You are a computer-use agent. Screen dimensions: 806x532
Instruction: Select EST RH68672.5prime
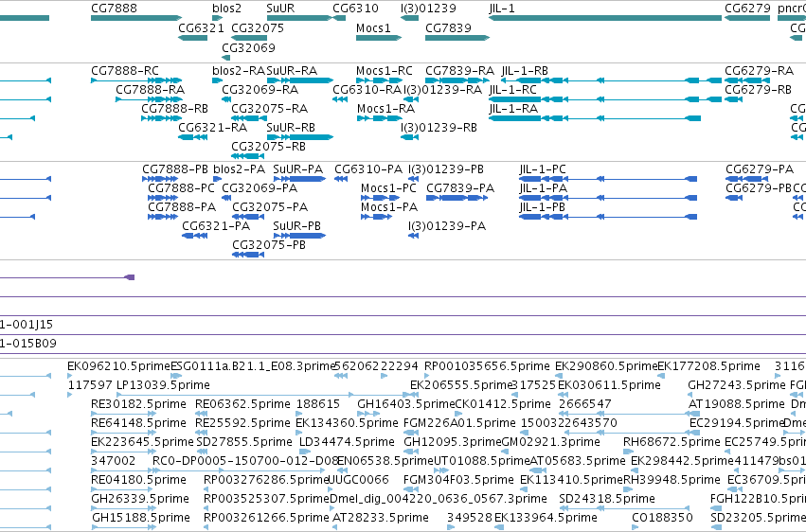point(628,452)
